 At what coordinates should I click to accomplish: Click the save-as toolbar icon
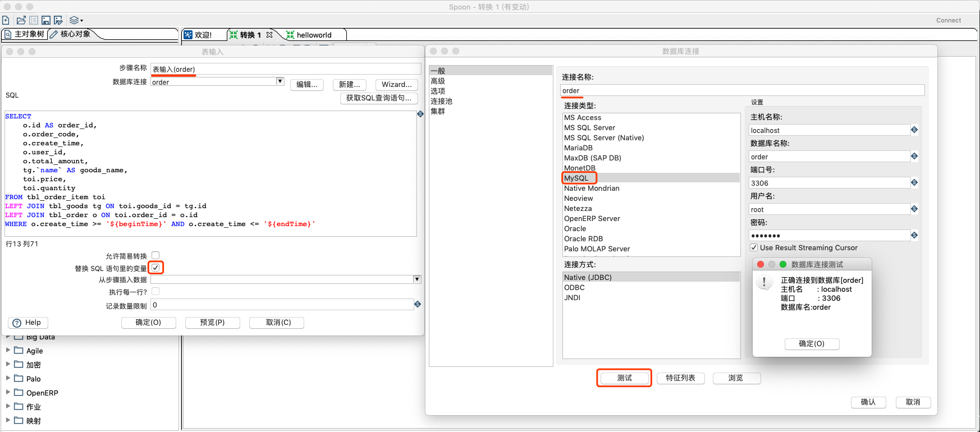click(x=58, y=20)
